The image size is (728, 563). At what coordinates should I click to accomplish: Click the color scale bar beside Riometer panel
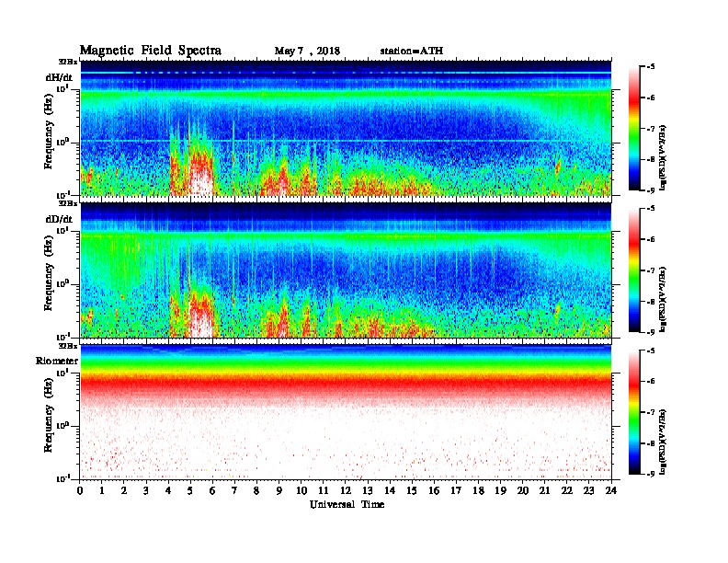coord(634,412)
